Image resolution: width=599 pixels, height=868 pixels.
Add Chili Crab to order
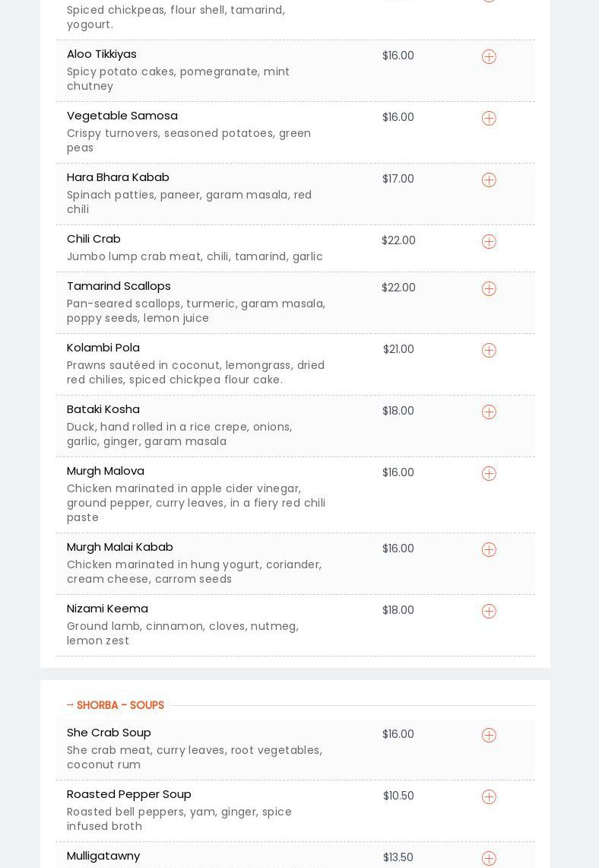pos(489,242)
